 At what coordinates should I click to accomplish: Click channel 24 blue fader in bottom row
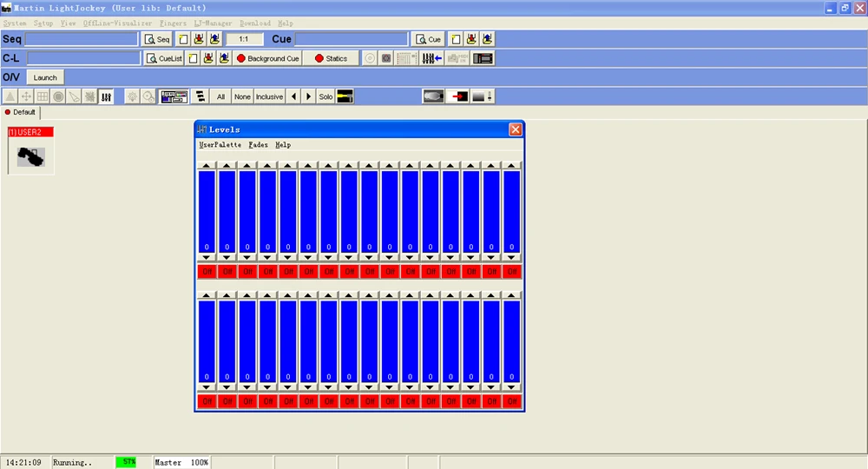tap(349, 341)
